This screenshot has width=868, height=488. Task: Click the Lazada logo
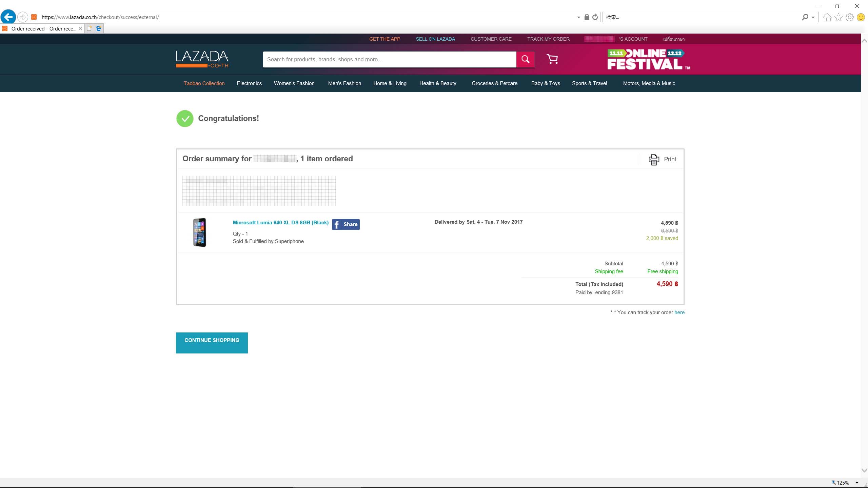(x=202, y=59)
